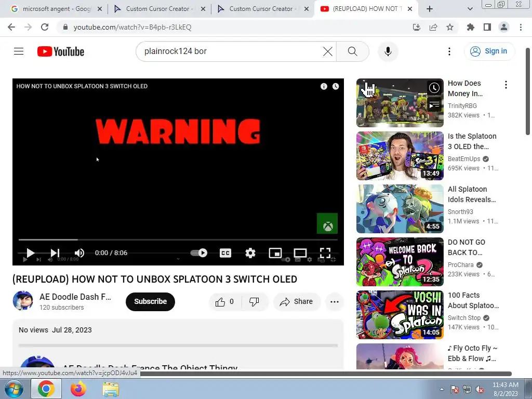Open options menu for How Does Money video
The height and width of the screenshot is (399, 532).
click(x=506, y=85)
